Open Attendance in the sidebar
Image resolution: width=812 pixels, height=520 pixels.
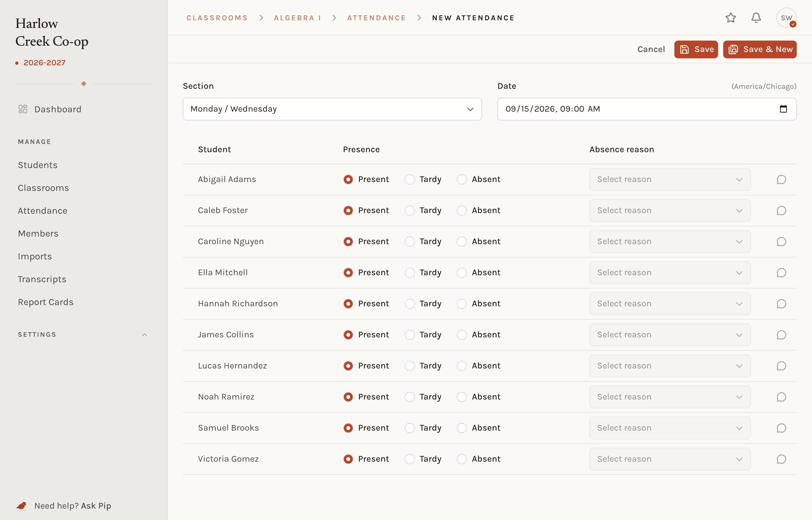tap(43, 210)
